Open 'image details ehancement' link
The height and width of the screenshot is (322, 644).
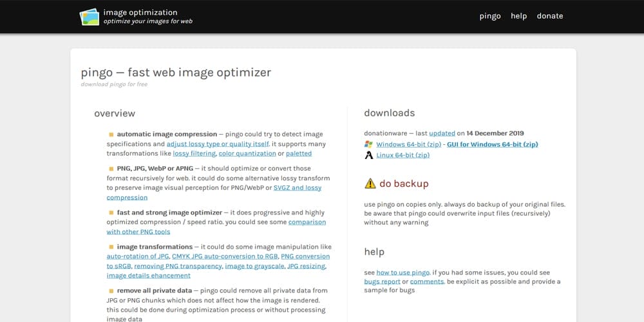pos(149,276)
